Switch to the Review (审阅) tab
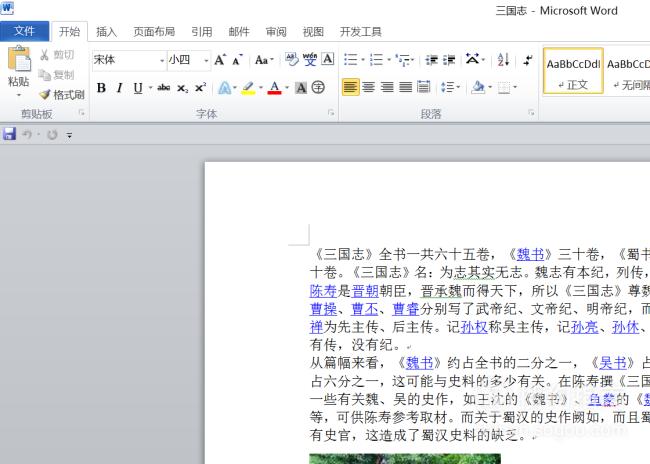 pos(276,32)
